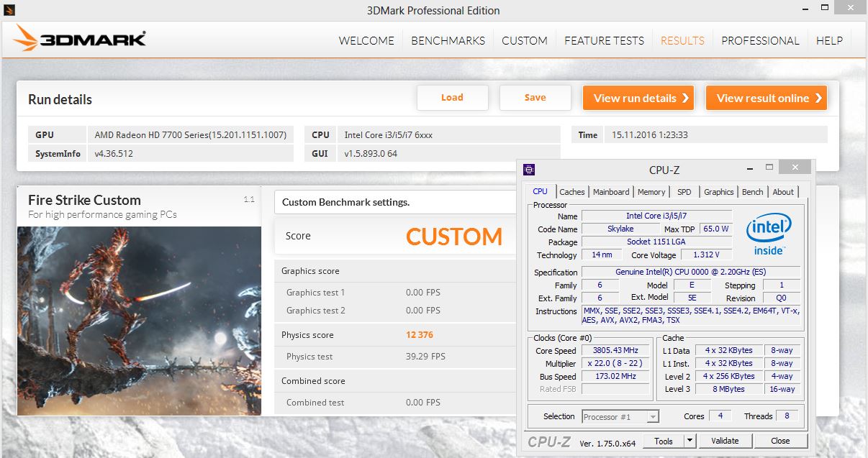The image size is (868, 458).
Task: Click the Level 3 cache value 8 MBytes
Action: [x=729, y=389]
